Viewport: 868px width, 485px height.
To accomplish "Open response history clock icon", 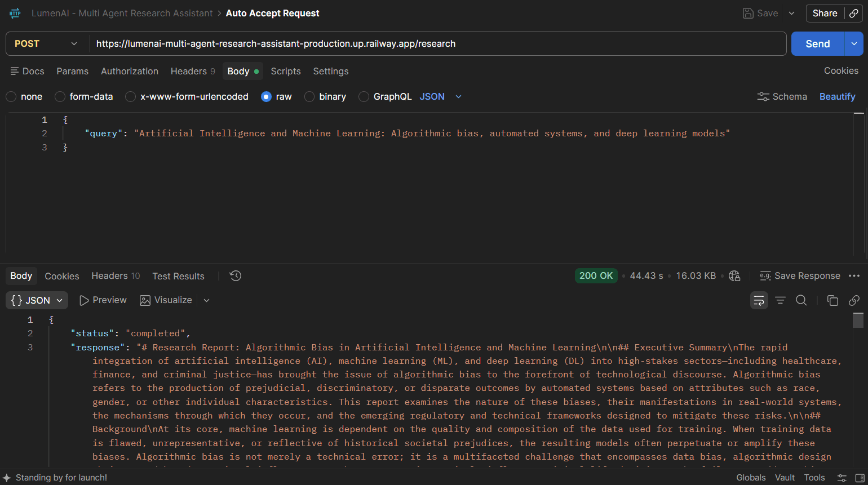I will (236, 275).
